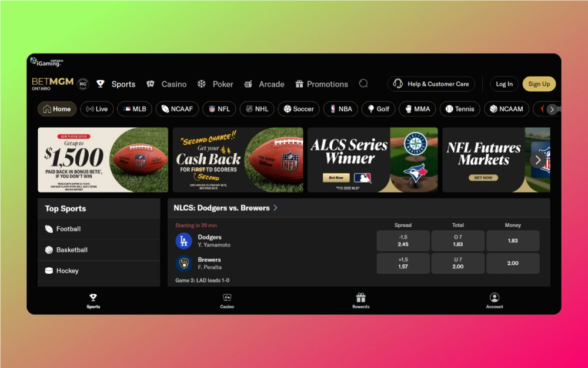The height and width of the screenshot is (368, 588).
Task: Open the Sports menu in top navigation
Action: tap(116, 84)
